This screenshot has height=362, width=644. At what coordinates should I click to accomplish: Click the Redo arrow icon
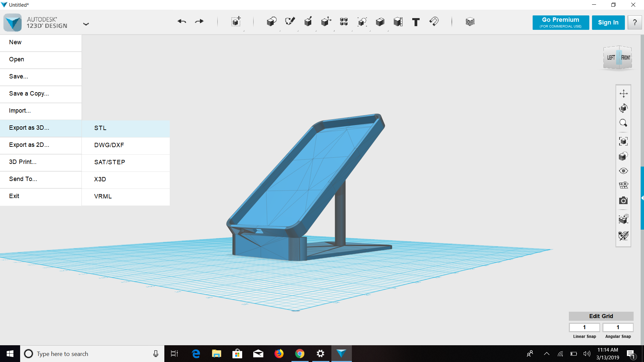[x=199, y=21]
